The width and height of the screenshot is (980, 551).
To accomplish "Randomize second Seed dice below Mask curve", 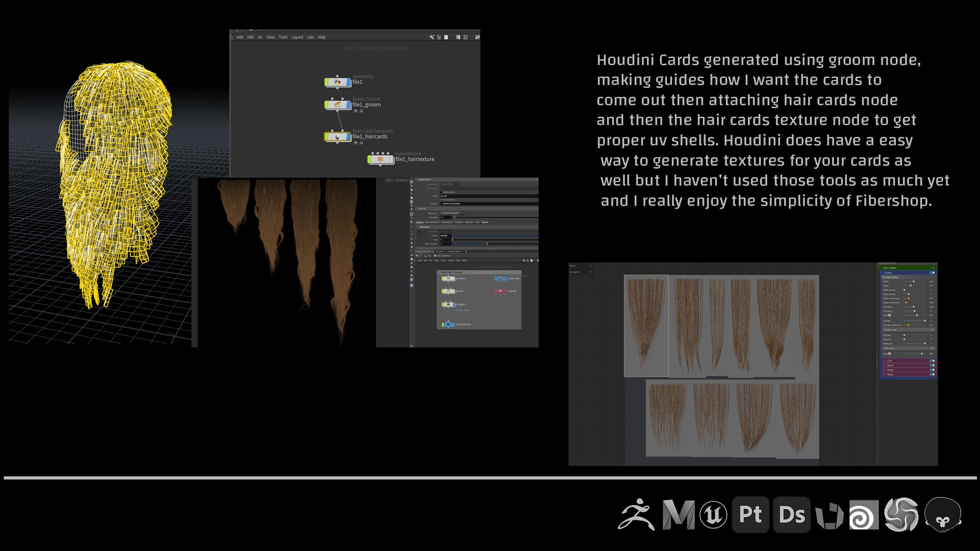I will pos(890,354).
